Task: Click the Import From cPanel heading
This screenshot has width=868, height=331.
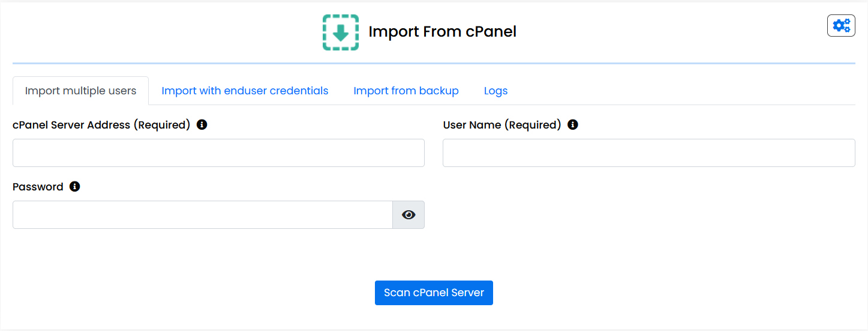Action: (x=442, y=32)
